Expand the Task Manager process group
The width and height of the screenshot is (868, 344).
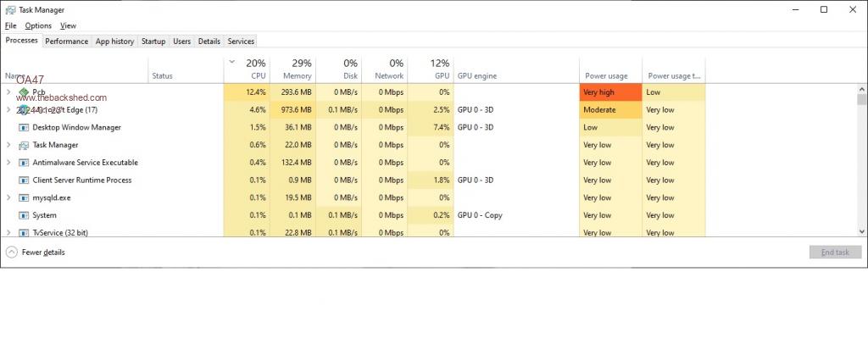tap(8, 145)
